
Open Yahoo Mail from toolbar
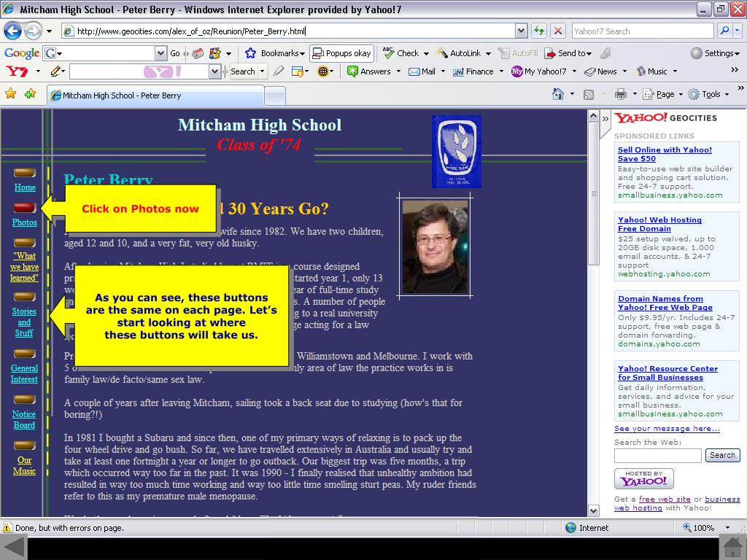pos(422,71)
